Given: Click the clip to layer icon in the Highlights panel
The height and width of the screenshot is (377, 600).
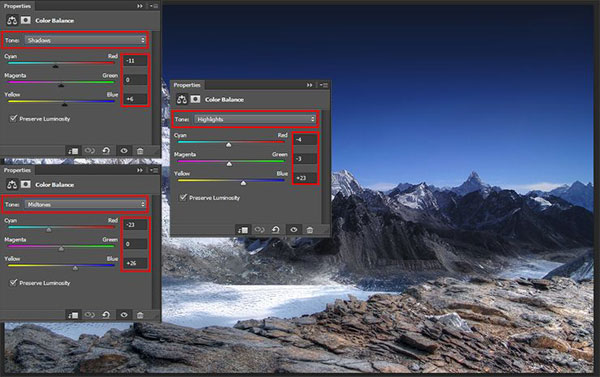Looking at the screenshot, I should pos(243,230).
